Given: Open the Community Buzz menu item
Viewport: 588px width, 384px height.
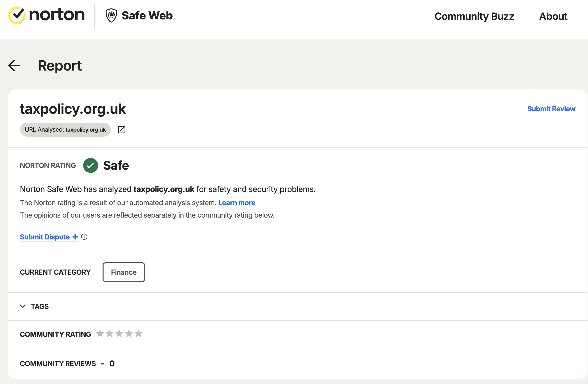Looking at the screenshot, I should [x=474, y=16].
